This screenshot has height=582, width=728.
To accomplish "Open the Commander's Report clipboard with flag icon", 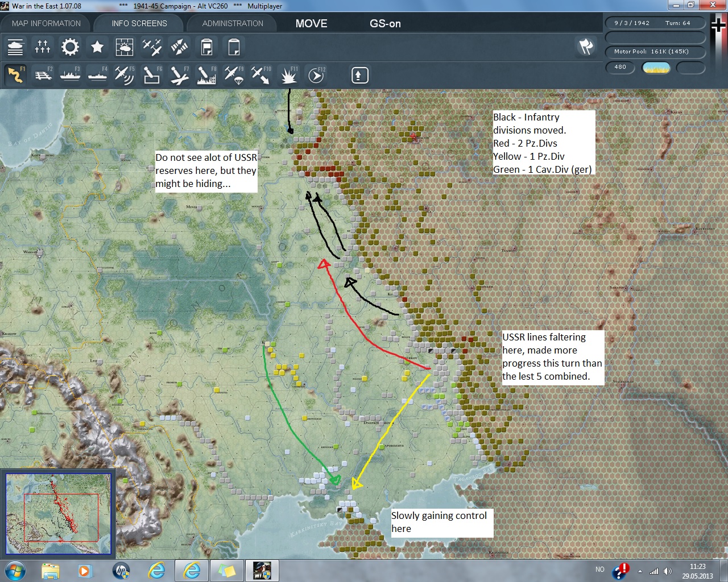I will click(x=206, y=47).
